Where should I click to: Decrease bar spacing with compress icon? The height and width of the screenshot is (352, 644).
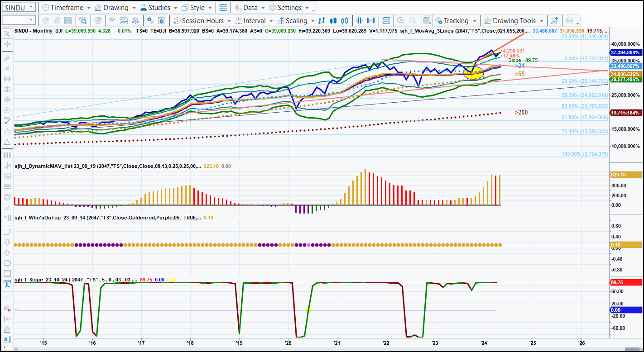pos(360,20)
